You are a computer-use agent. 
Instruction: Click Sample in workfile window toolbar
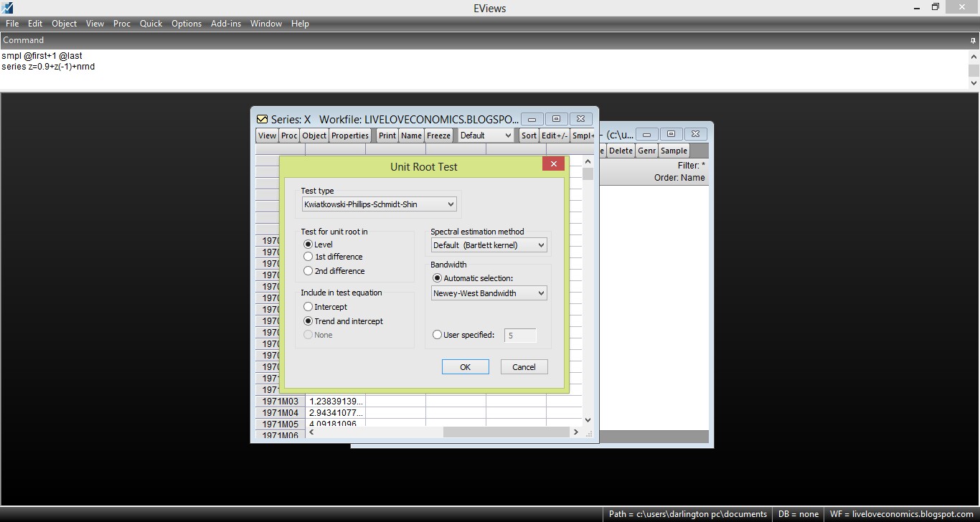point(674,151)
